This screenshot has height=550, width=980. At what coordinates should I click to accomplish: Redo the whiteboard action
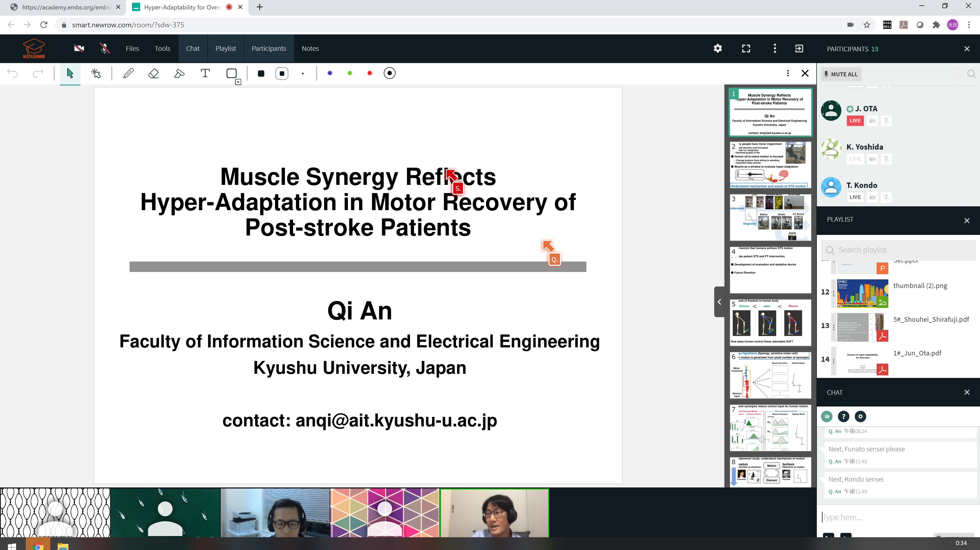click(38, 73)
